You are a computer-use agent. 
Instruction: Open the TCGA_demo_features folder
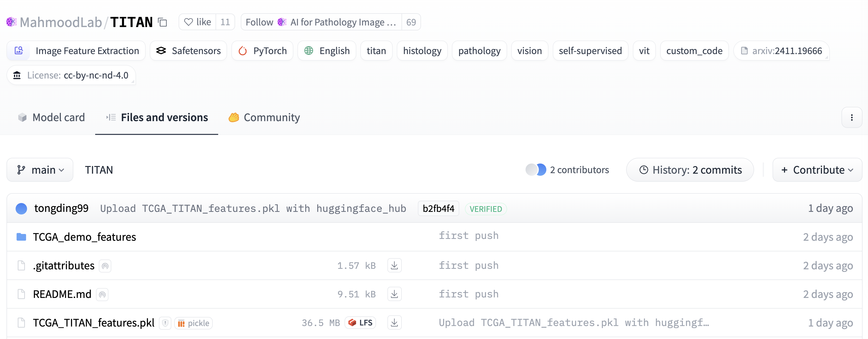[x=84, y=237]
